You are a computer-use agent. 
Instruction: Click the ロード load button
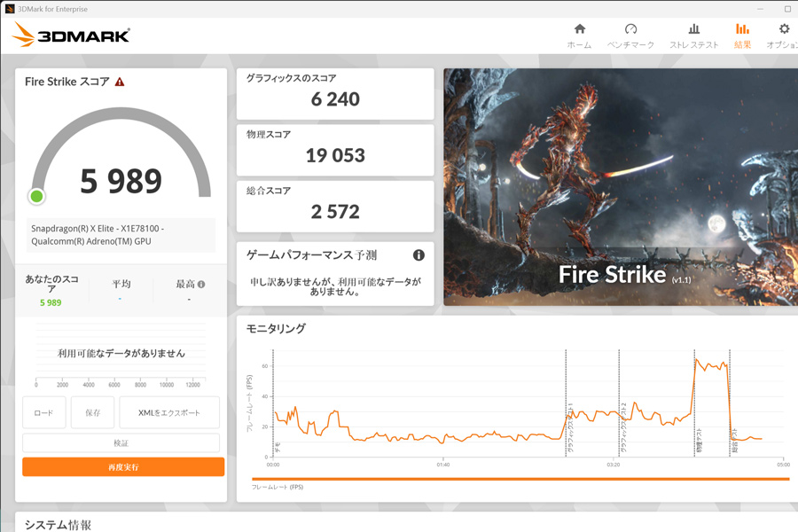[x=43, y=412]
